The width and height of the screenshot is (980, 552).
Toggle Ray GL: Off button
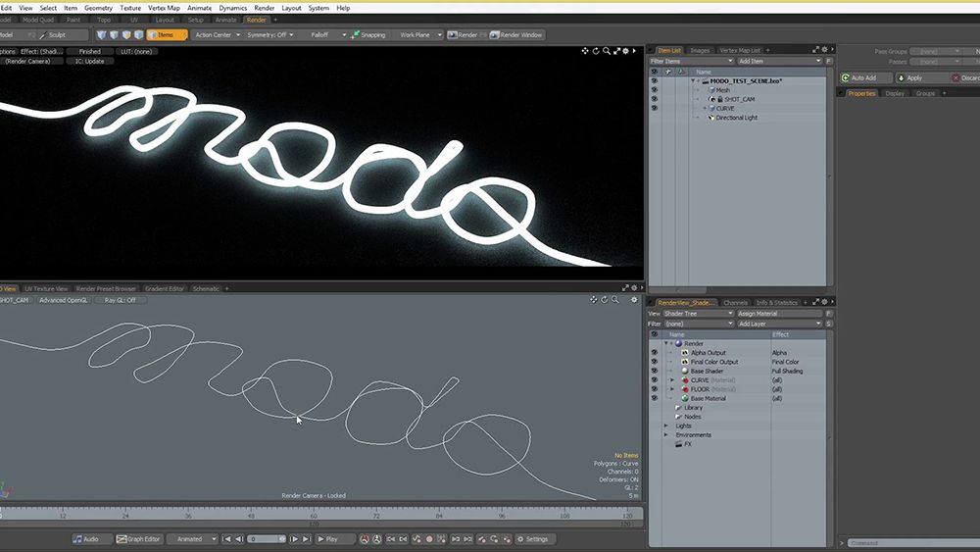point(121,300)
